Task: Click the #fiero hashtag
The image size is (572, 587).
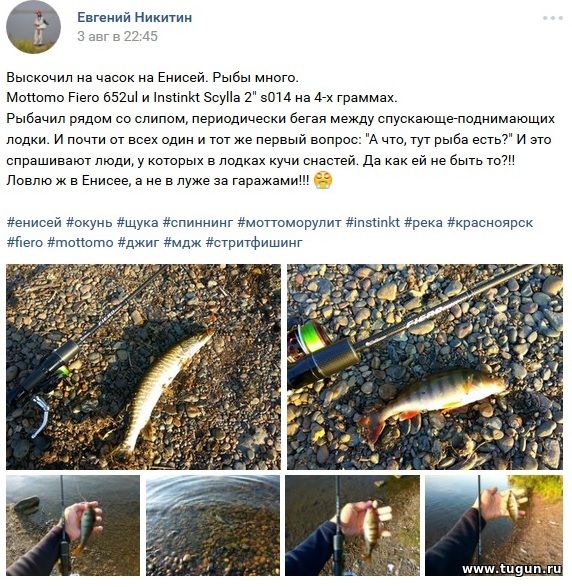Action: pos(25,242)
